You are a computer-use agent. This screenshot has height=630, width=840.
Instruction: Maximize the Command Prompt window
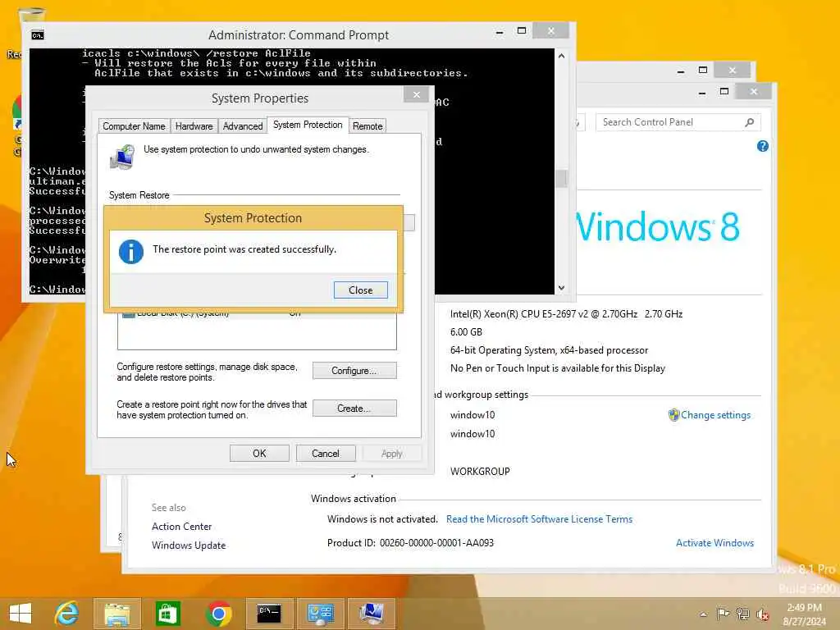coord(522,31)
